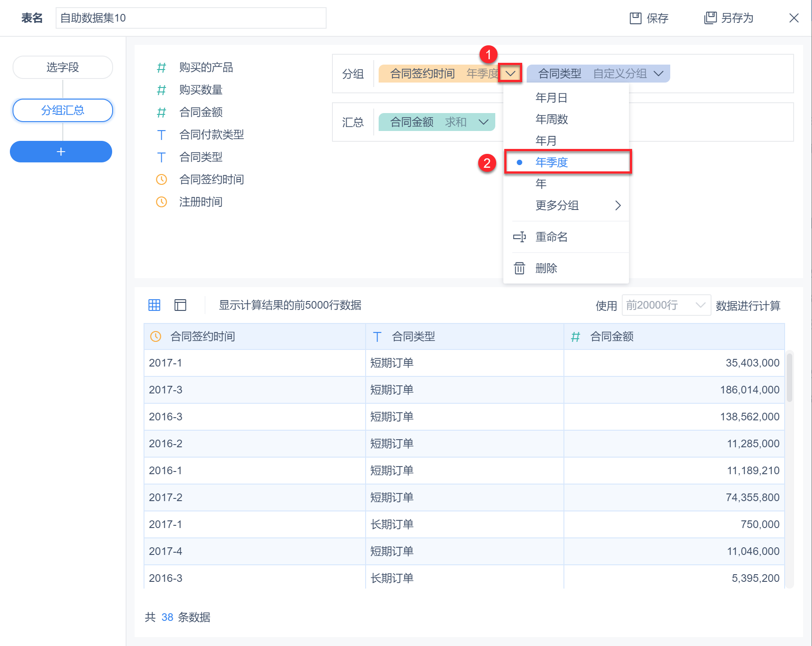Click the 合同签约时间 field in field list

click(x=212, y=179)
